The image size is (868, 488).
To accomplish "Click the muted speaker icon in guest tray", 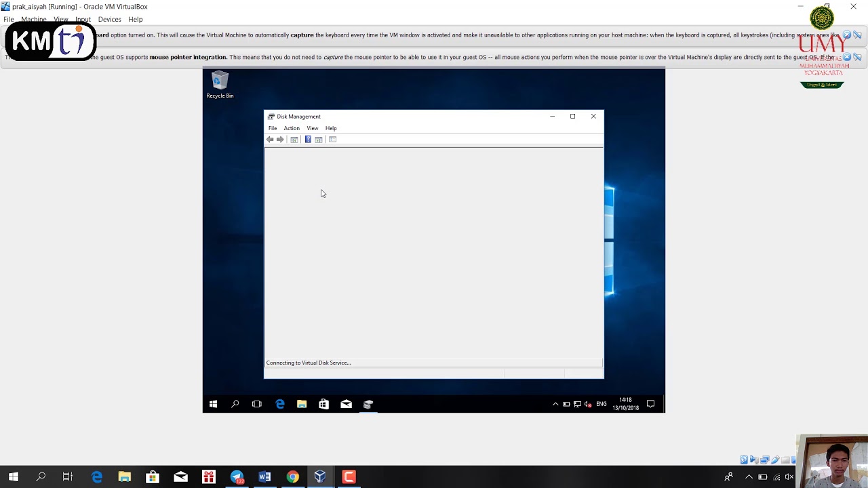I will click(588, 404).
